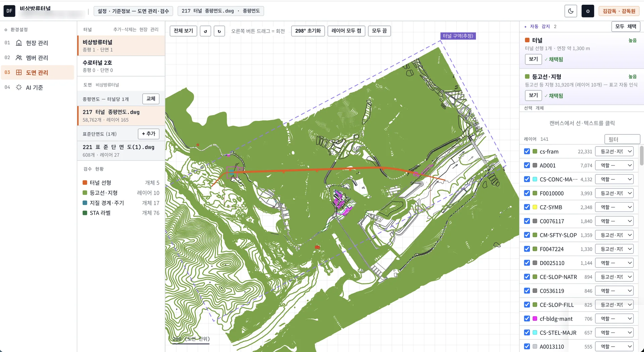The width and height of the screenshot is (644, 352).
Task: Open role dropdown for AD001
Action: (x=614, y=165)
